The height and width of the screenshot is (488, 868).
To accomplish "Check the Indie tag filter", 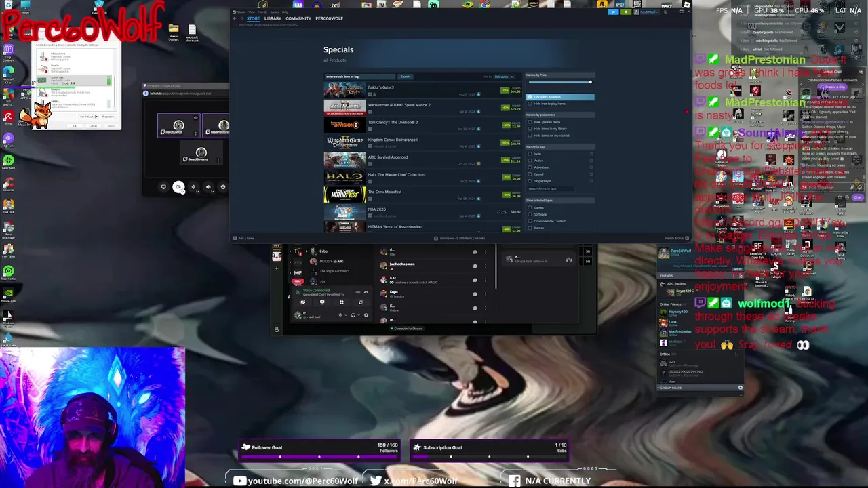I will [x=530, y=154].
